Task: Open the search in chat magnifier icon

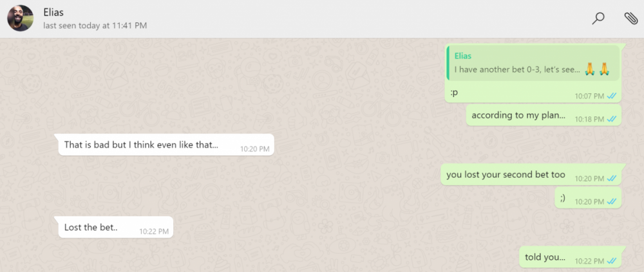Action: tap(598, 19)
